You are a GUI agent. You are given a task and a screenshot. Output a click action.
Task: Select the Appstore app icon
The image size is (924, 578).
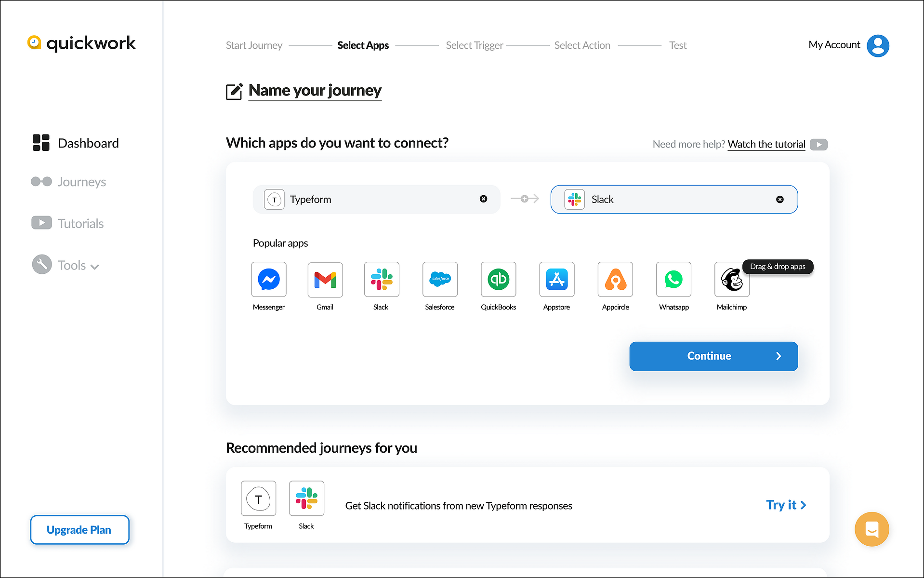coord(557,280)
